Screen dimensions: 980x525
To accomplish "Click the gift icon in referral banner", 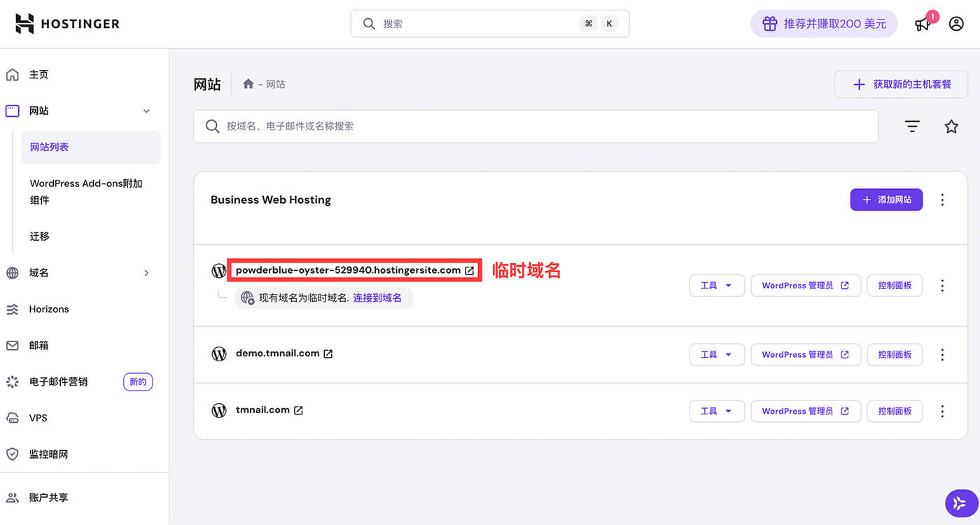I will 770,24.
